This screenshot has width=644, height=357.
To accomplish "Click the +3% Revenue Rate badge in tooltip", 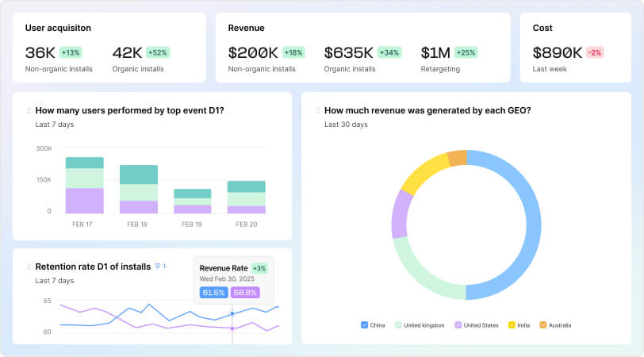I will coord(259,268).
